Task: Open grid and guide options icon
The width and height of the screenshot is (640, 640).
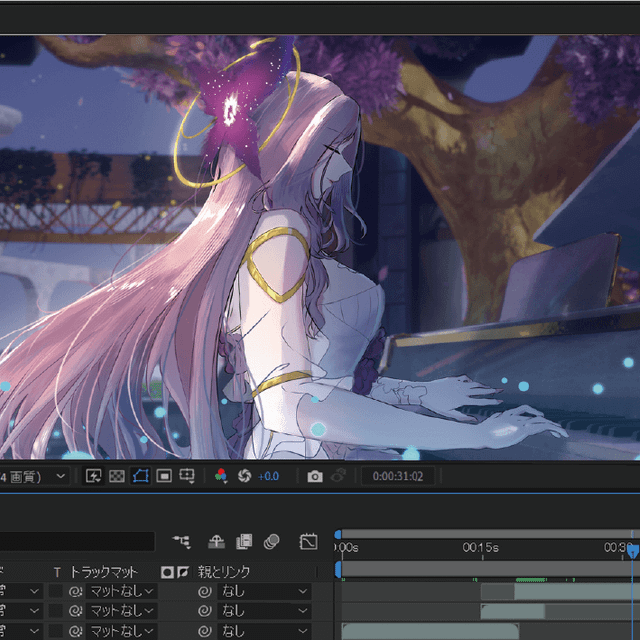Action: [x=187, y=476]
